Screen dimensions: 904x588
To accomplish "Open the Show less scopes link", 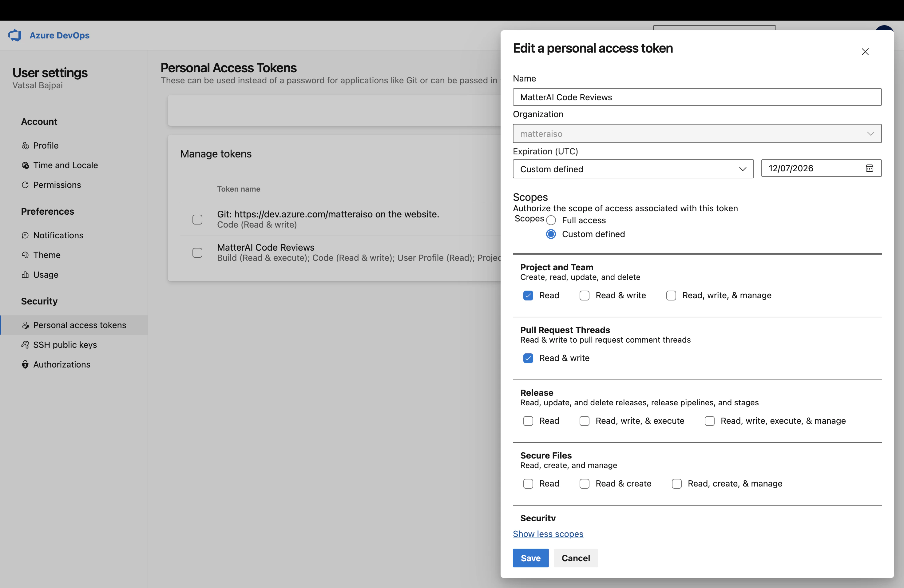I will point(548,534).
